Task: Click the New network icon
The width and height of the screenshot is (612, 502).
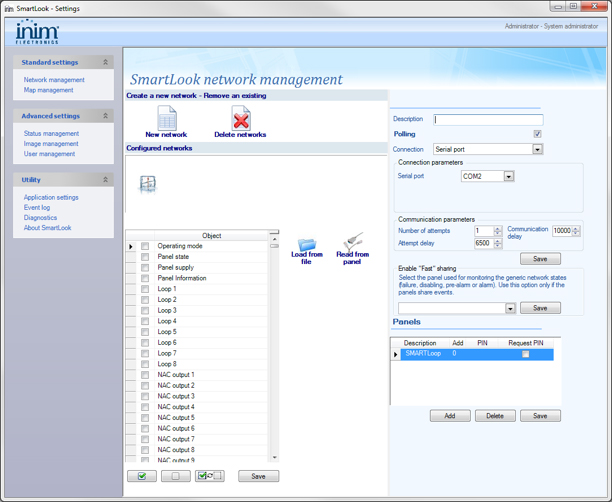Action: pos(165,120)
